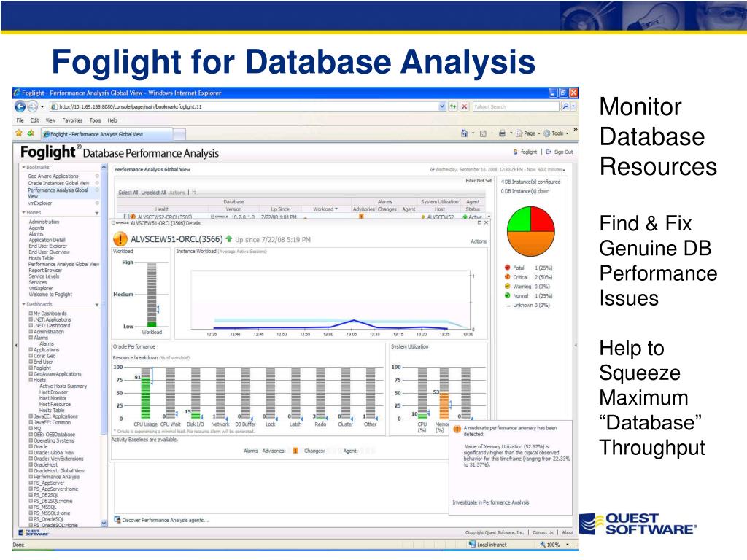Click the Add to Favorites star icon

click(x=31, y=133)
